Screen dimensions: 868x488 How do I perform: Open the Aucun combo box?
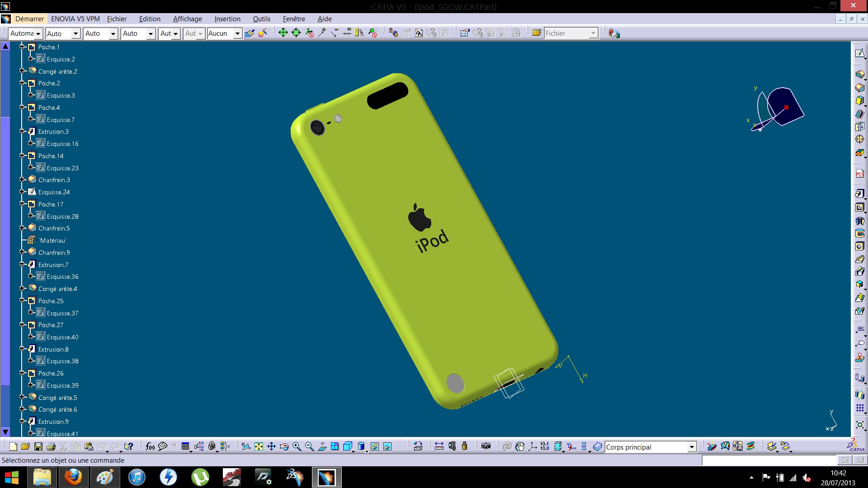coord(237,33)
